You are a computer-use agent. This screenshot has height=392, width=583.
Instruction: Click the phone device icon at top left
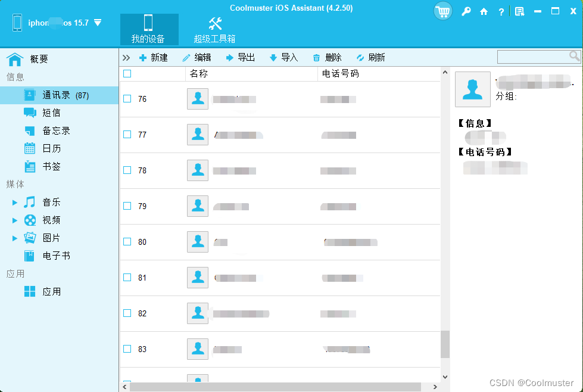click(17, 23)
